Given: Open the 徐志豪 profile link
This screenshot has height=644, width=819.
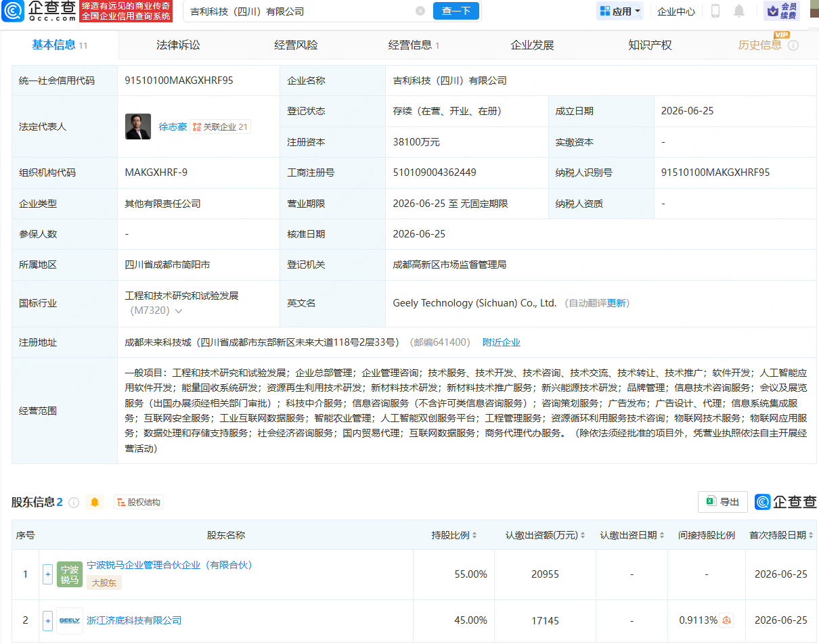Looking at the screenshot, I should point(173,127).
